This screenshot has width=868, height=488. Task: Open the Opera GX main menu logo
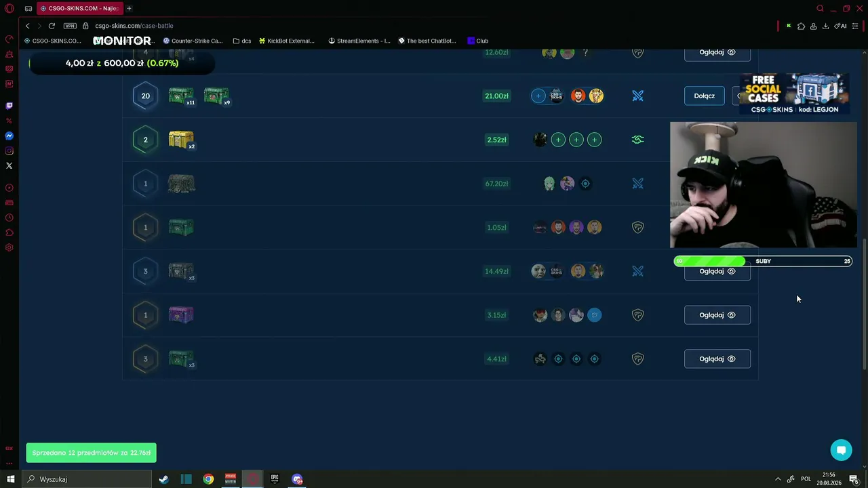pyautogui.click(x=9, y=9)
